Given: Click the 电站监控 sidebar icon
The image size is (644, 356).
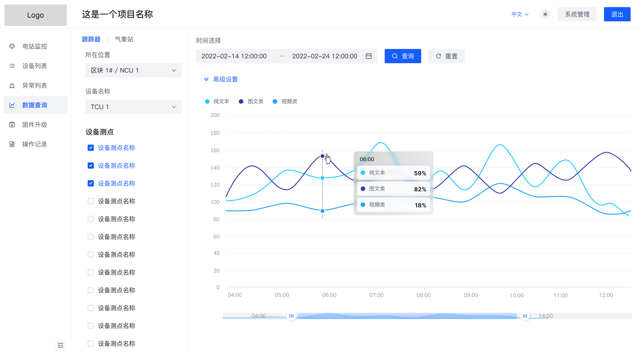Looking at the screenshot, I should point(12,46).
